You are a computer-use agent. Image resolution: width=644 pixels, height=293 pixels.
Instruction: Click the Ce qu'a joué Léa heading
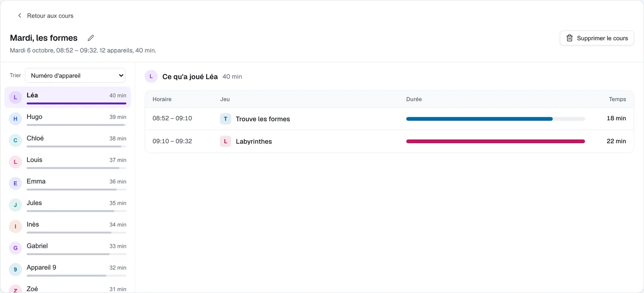click(190, 76)
